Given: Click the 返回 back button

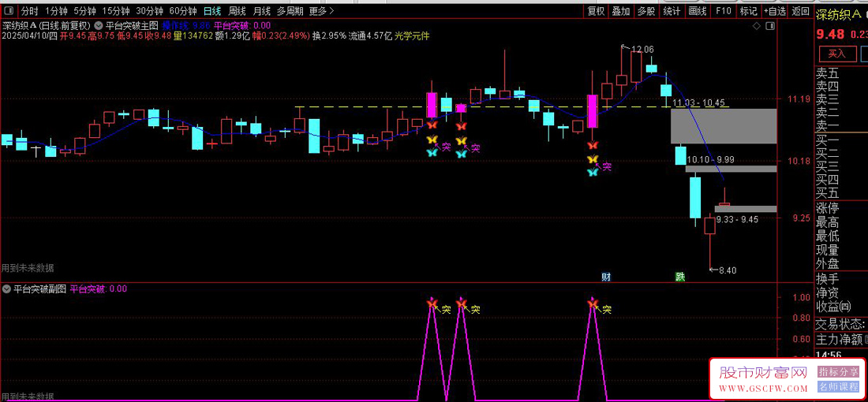Looking at the screenshot, I should coord(800,11).
